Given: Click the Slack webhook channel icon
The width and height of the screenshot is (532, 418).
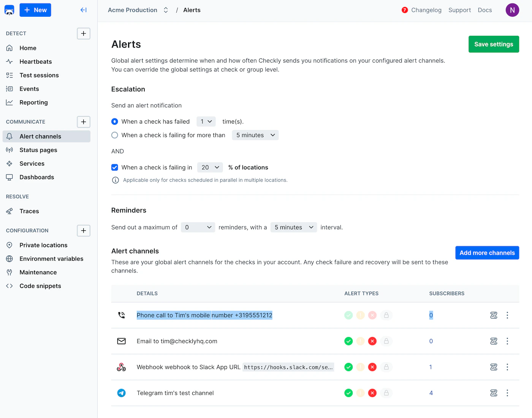Looking at the screenshot, I should pyautogui.click(x=122, y=367).
